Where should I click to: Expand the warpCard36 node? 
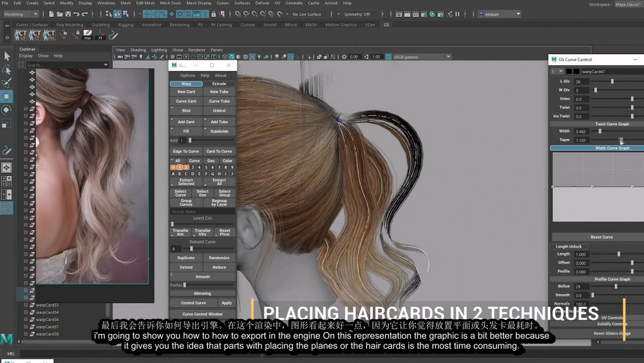[x=26, y=319]
